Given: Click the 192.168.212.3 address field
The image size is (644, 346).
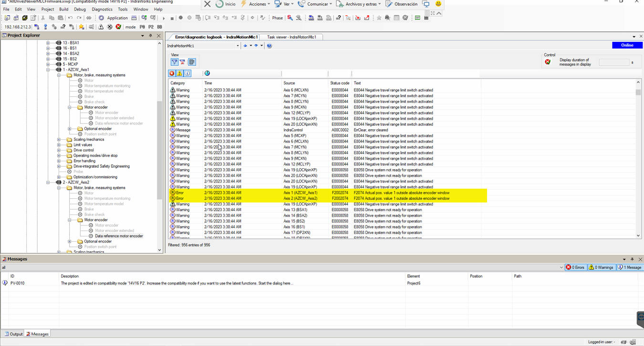Looking at the screenshot, I should tap(18, 27).
